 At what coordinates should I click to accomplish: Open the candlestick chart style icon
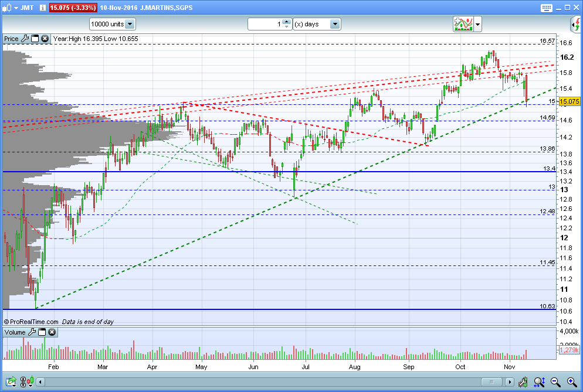(6, 8)
